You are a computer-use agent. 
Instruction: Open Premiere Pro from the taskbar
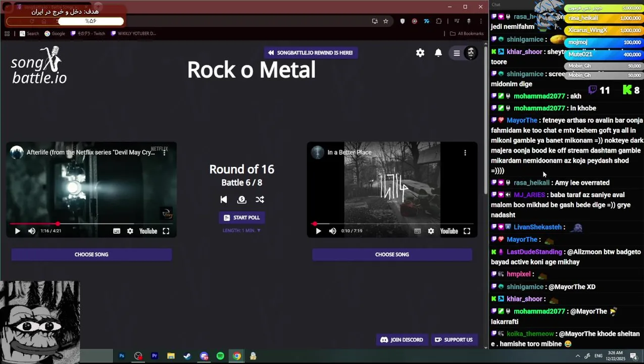155,356
